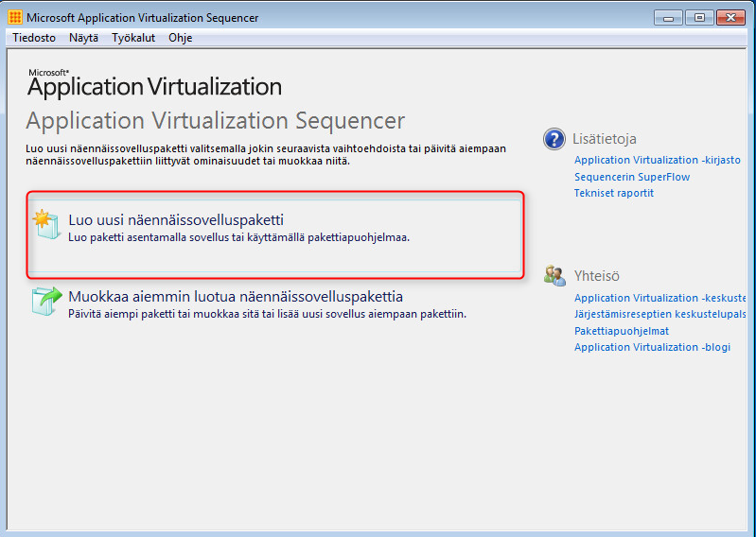The height and width of the screenshot is (537, 756).
Task: Open Pakettiapuohjelmat link
Action: (x=622, y=331)
